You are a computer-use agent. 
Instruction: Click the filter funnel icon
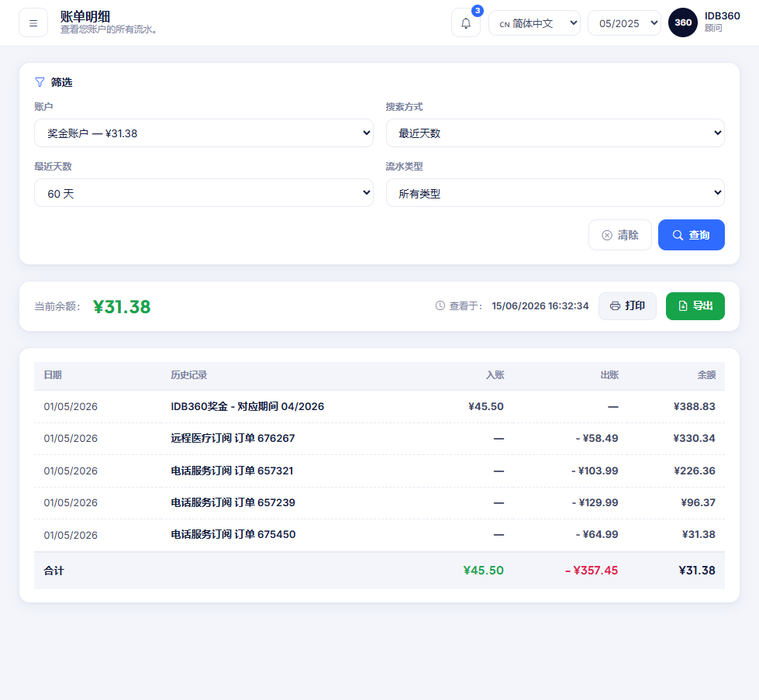pos(40,82)
